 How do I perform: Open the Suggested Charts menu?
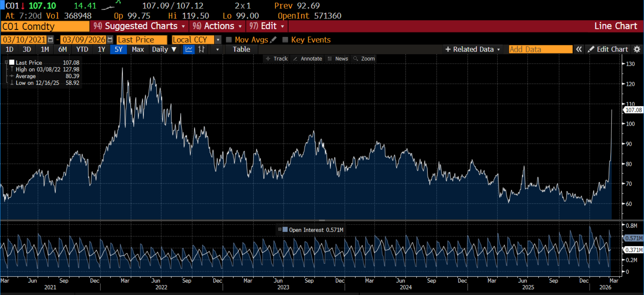139,26
